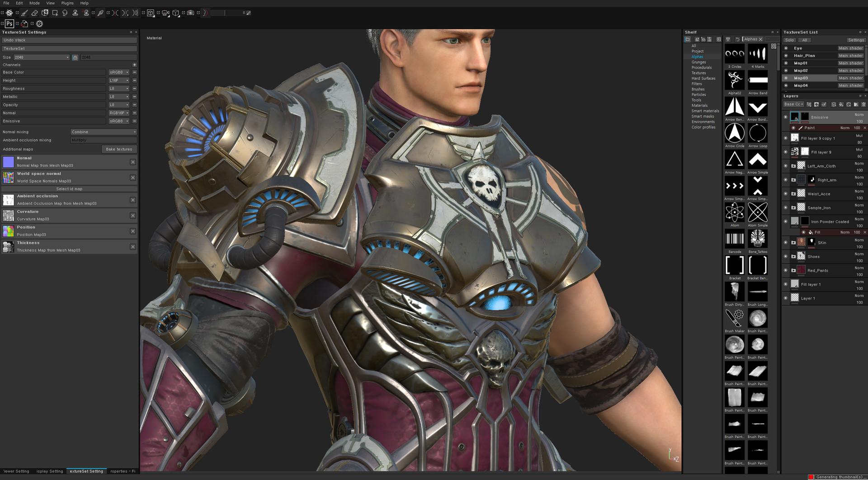Open the Normal mixing Combine dropdown
This screenshot has width=868, height=480.
click(x=104, y=132)
